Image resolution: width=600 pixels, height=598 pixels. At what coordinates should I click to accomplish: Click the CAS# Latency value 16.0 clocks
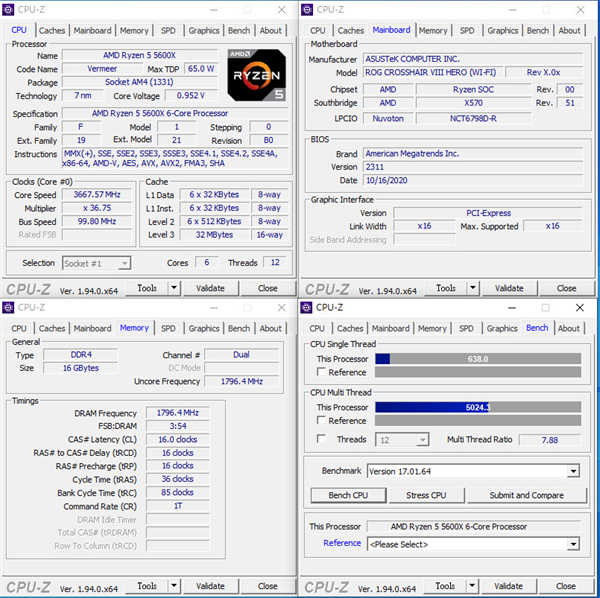tap(178, 439)
